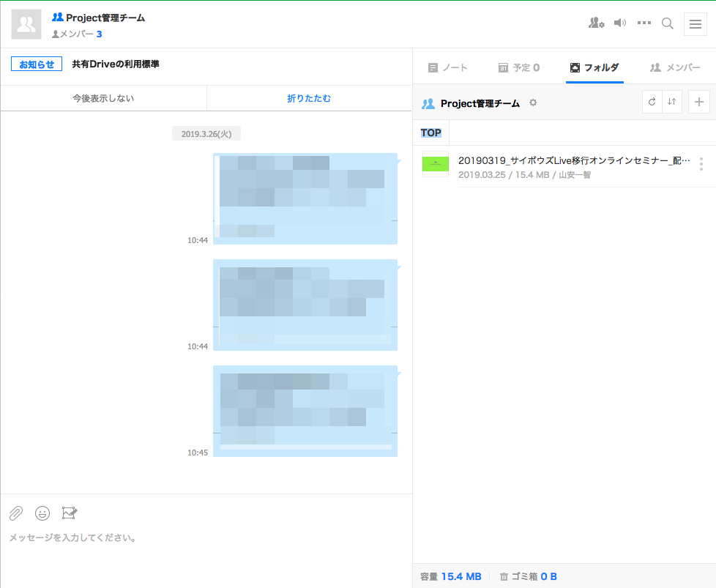Click the image capture icon
This screenshot has height=588, width=716.
70,513
